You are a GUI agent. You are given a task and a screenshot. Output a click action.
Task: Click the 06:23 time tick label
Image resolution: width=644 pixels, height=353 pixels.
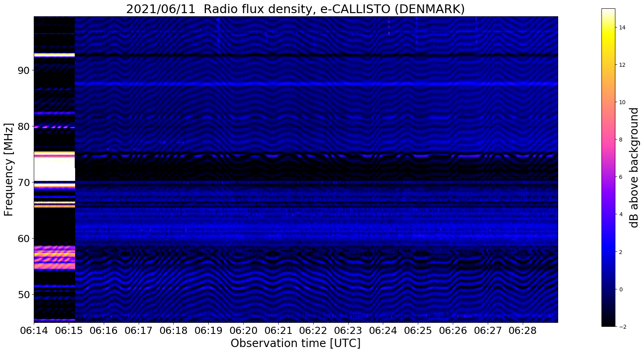[x=348, y=331]
